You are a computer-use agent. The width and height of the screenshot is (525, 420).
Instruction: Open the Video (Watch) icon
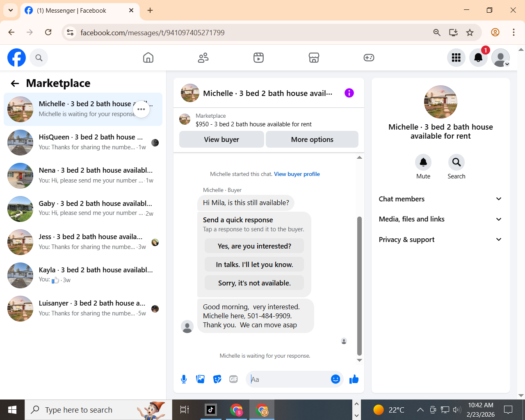pos(258,58)
